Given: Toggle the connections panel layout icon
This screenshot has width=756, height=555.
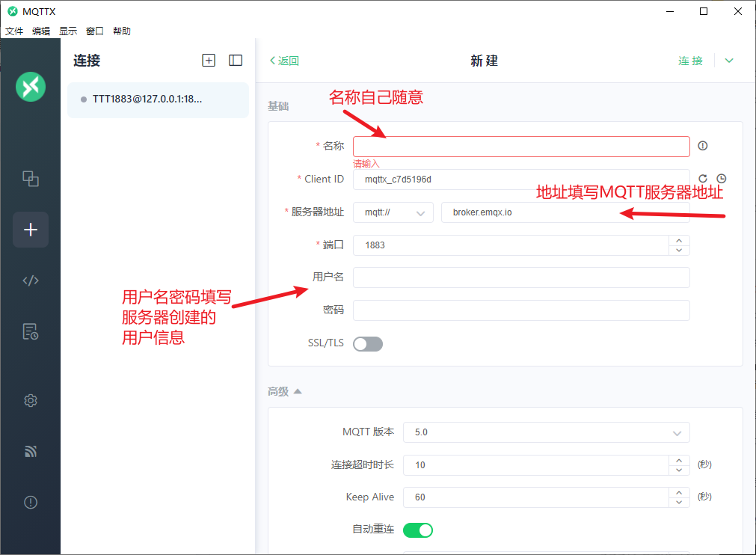Looking at the screenshot, I should 236,61.
